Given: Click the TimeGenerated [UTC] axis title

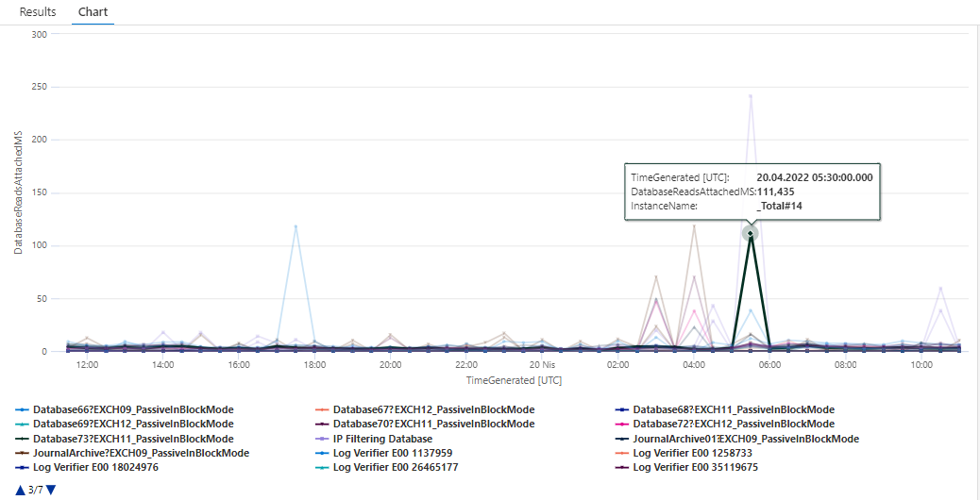Looking at the screenshot, I should (x=514, y=379).
